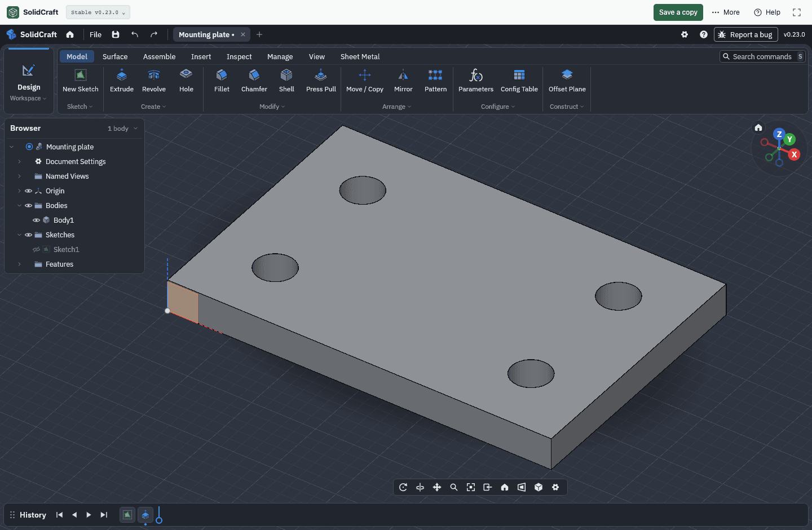This screenshot has height=530, width=812.
Task: Open the Create group dropdown
Action: [153, 107]
